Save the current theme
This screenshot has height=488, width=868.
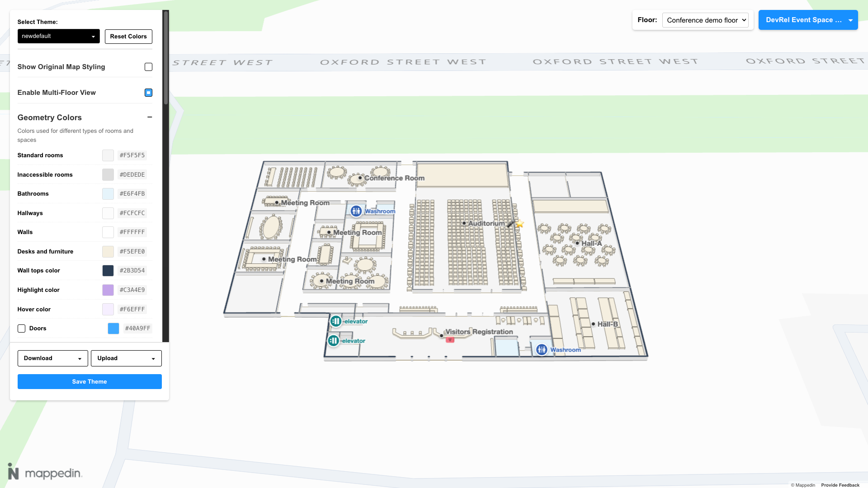90,381
